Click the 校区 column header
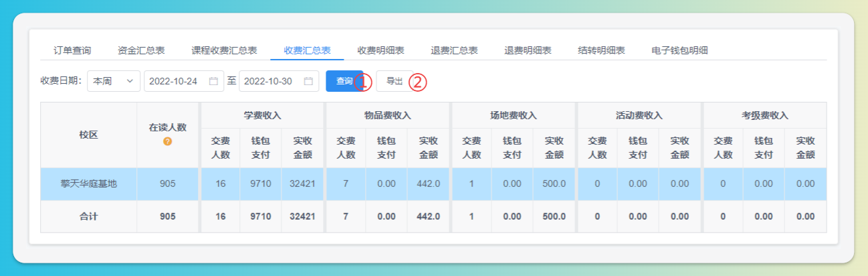 (89, 135)
